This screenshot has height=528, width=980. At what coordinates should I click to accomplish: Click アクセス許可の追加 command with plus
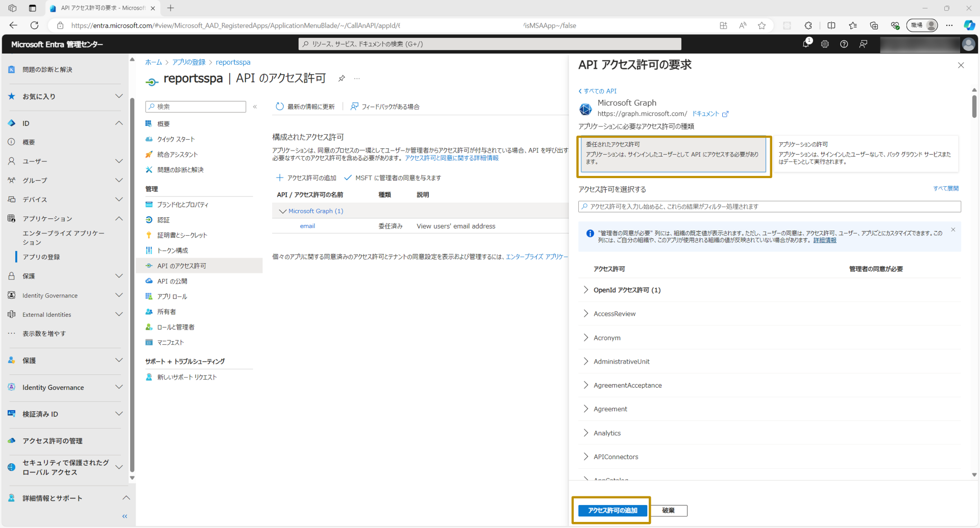tap(306, 178)
